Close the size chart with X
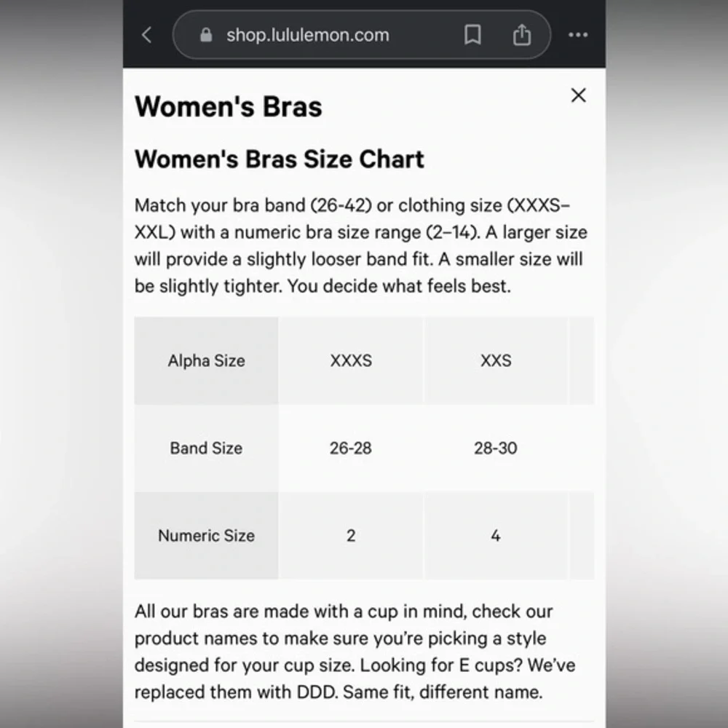Screen dimensions: 728x728 [x=579, y=95]
